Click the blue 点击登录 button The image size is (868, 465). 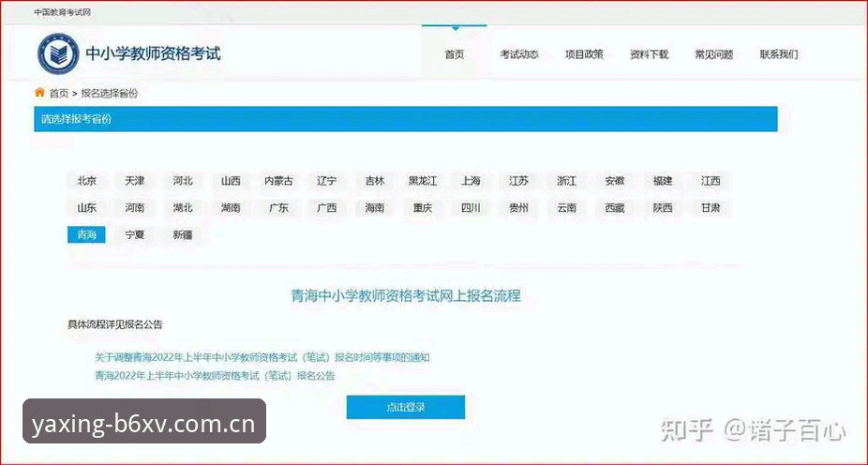coord(406,408)
